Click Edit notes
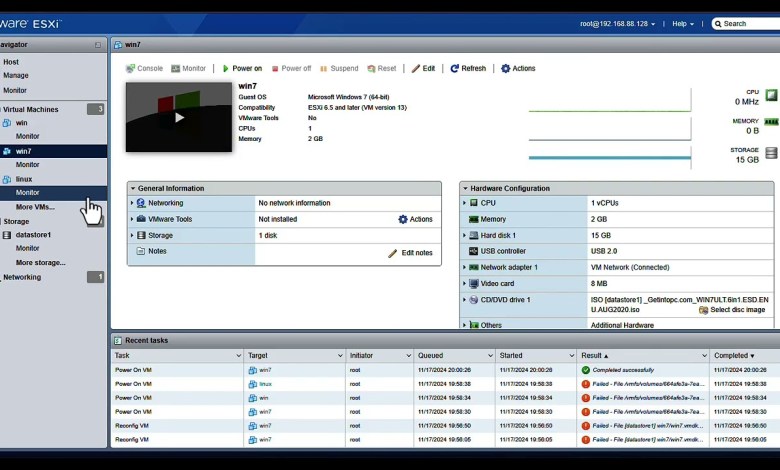780x470 pixels. [x=410, y=253]
